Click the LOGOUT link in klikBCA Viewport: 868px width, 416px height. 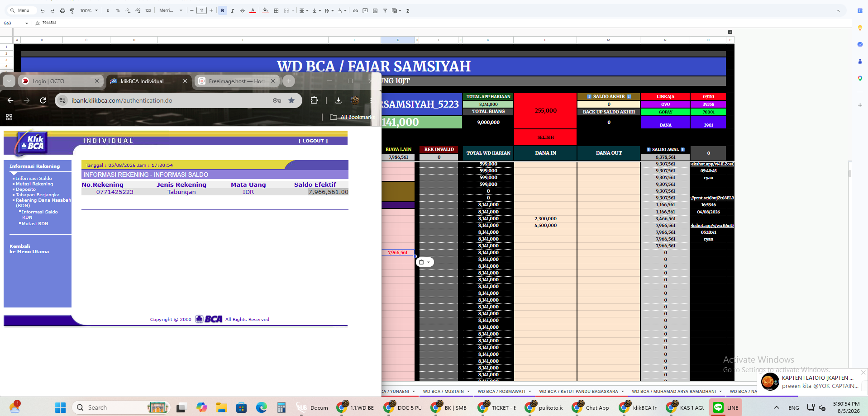[x=313, y=141]
